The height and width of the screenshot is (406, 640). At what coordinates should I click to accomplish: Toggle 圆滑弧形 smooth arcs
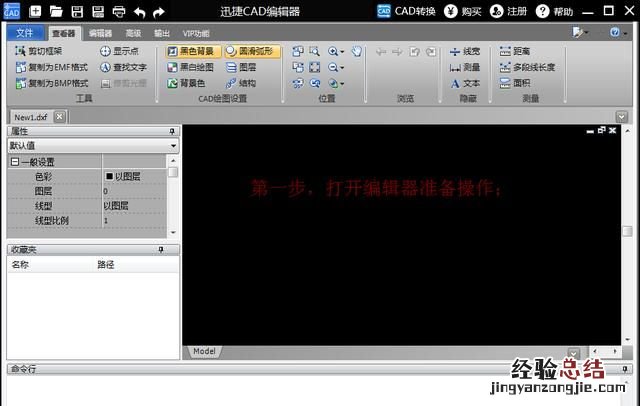point(252,51)
